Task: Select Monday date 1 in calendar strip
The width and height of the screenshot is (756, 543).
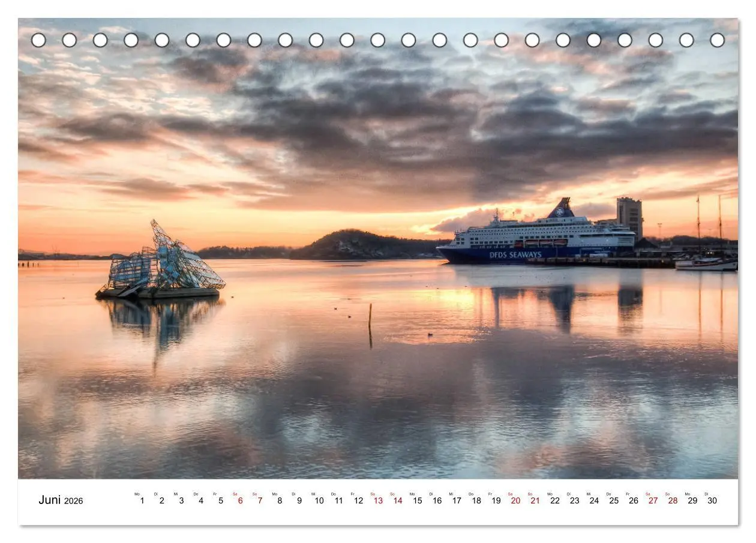Action: click(142, 500)
